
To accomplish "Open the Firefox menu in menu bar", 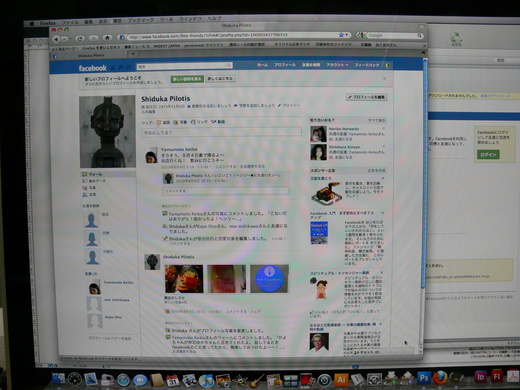I will [x=48, y=23].
